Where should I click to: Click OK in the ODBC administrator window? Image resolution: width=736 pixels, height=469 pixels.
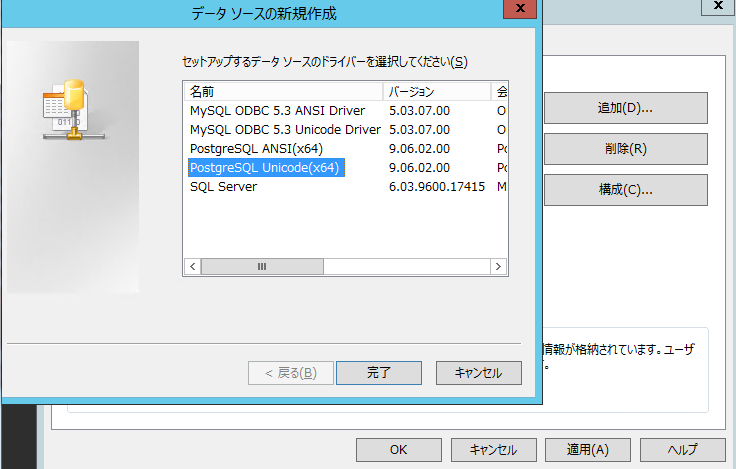399,450
